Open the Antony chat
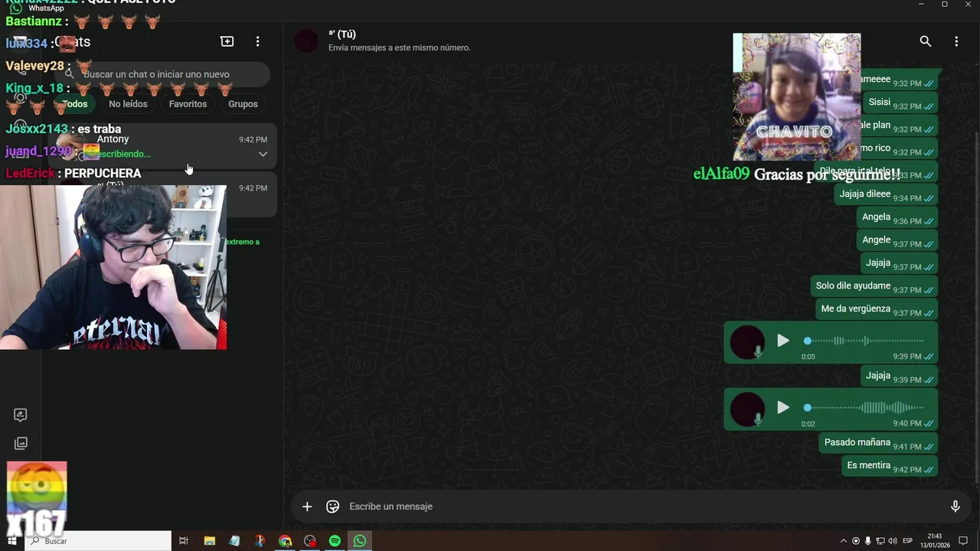980x551 pixels. [162, 146]
